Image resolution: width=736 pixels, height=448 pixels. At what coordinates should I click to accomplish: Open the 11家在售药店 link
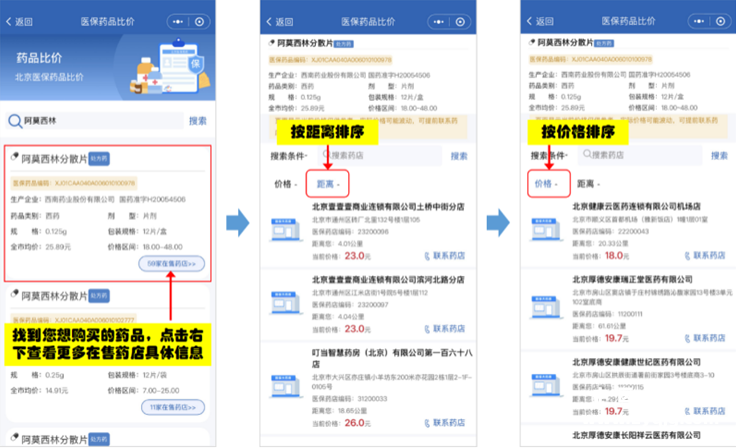(173, 407)
